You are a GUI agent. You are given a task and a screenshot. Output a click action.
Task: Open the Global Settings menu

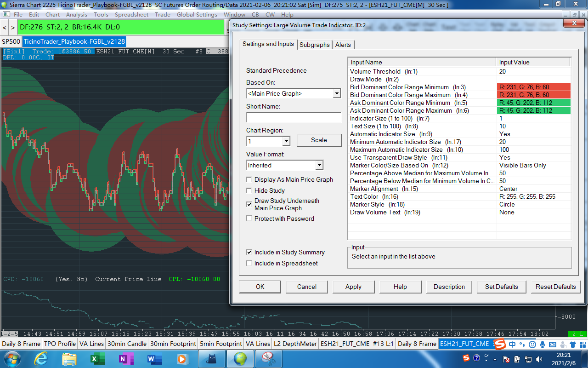pos(197,15)
